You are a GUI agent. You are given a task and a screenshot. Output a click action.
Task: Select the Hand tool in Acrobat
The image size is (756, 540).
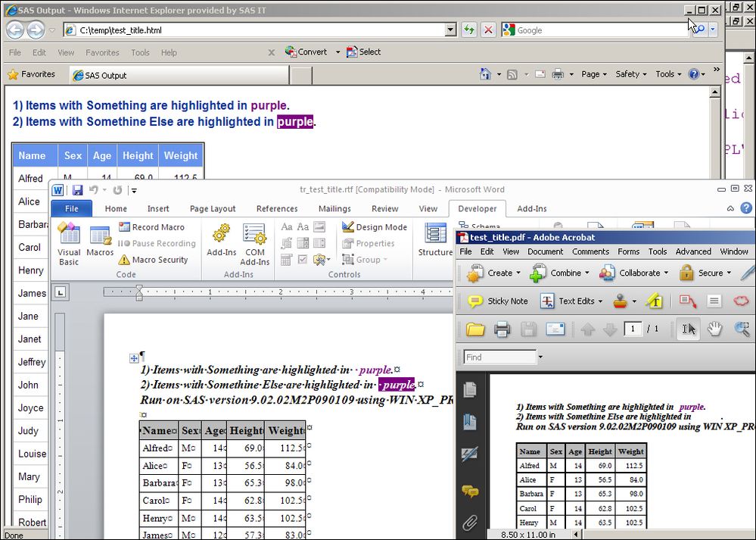tap(715, 329)
